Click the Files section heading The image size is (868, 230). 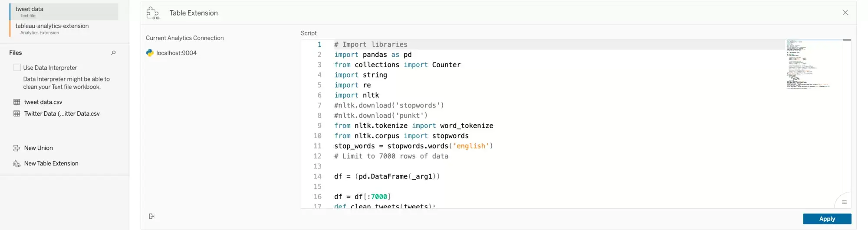16,53
